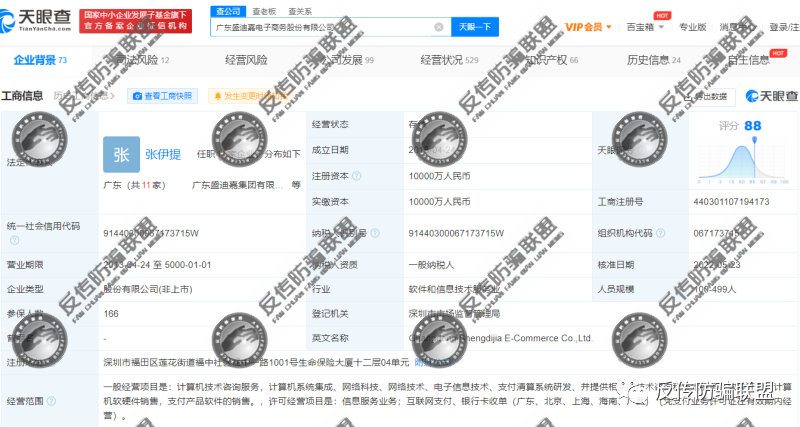Select the 人员规模 value 100-499人
The width and height of the screenshot is (800, 427).
715,289
